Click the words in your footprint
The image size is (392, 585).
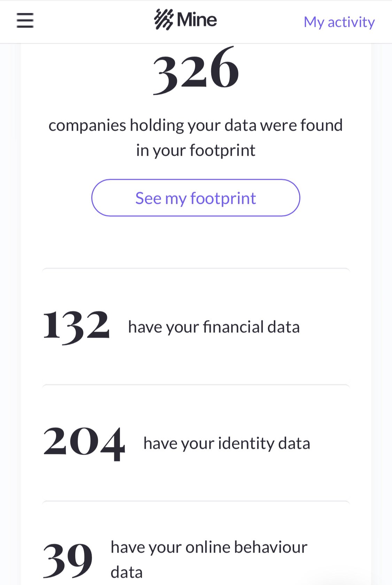(195, 151)
